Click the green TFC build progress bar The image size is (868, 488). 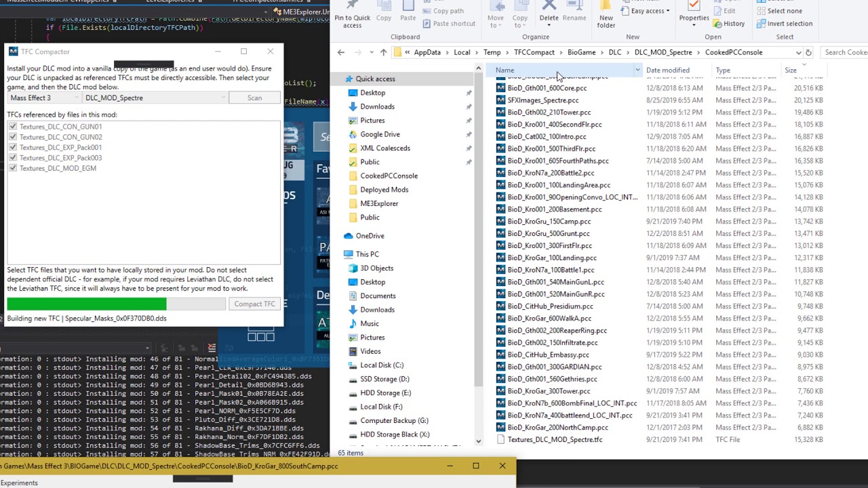(x=86, y=304)
